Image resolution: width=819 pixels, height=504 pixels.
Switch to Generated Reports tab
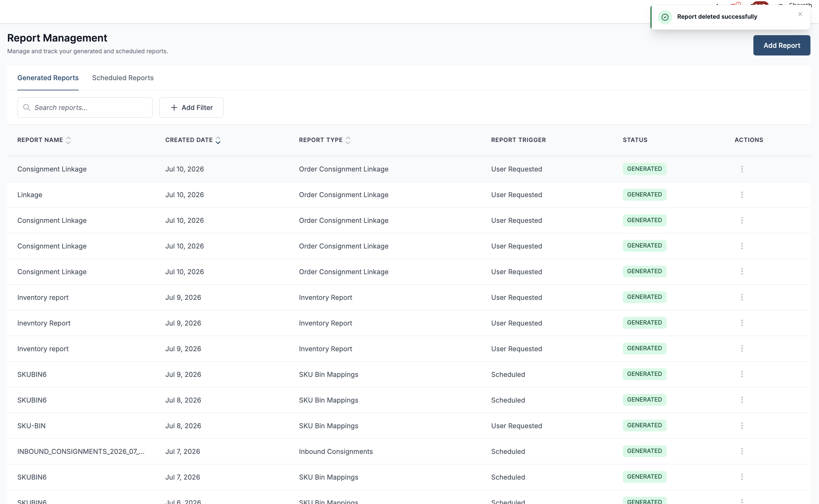pos(48,78)
